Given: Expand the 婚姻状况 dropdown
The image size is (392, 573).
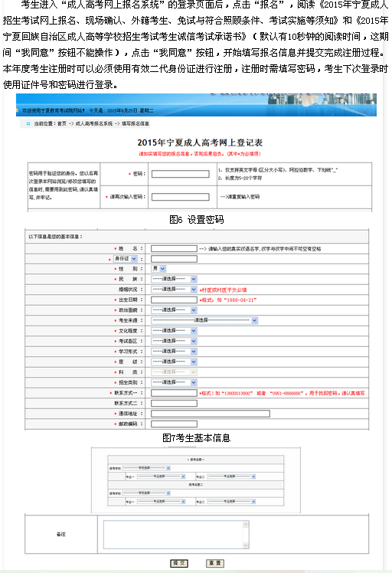Looking at the screenshot, I should (174, 290).
